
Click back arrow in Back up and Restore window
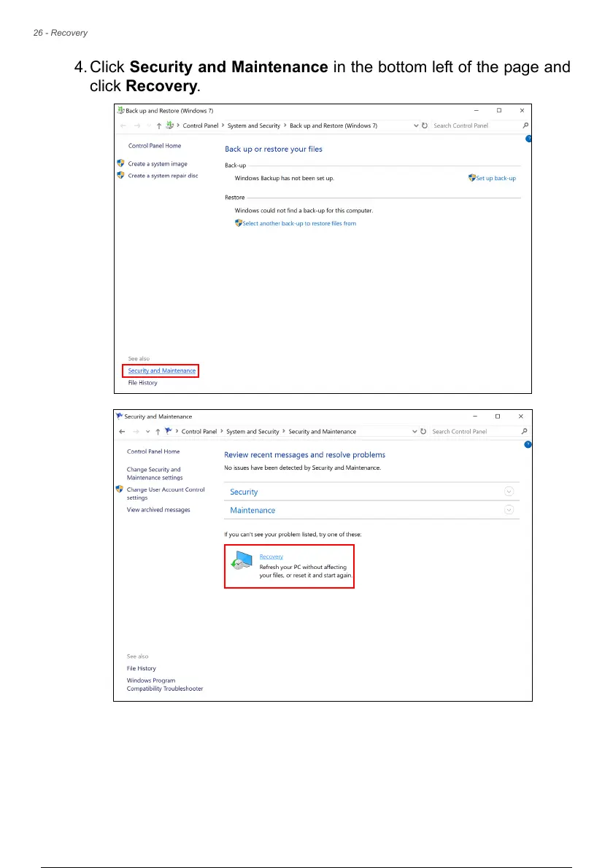[123, 126]
